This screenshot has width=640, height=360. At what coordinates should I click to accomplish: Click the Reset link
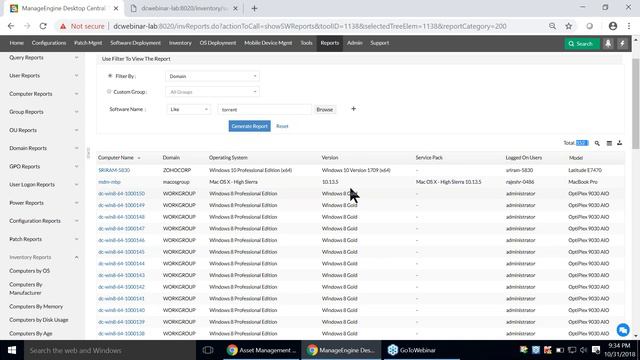point(282,126)
